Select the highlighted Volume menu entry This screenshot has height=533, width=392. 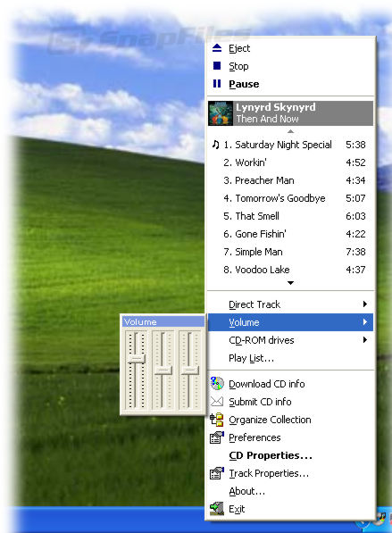coord(291,322)
